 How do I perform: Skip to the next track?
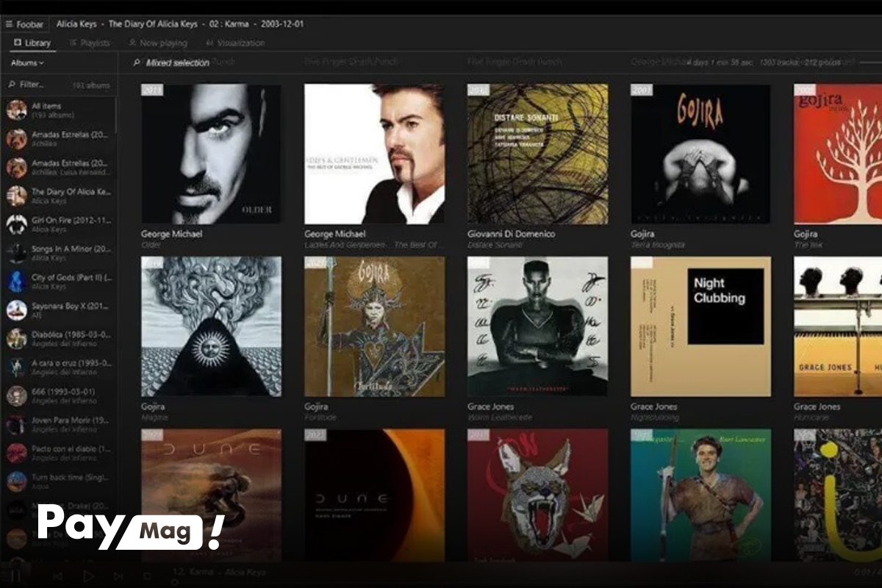pos(118,576)
